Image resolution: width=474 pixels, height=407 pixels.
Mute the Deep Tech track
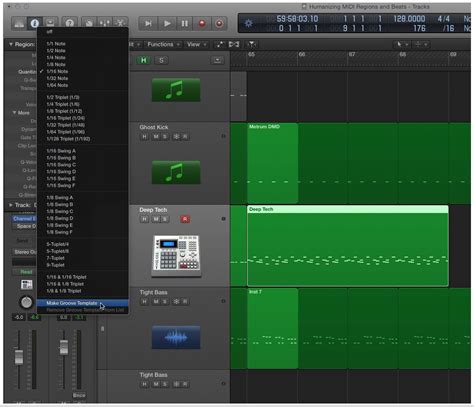[x=156, y=219]
